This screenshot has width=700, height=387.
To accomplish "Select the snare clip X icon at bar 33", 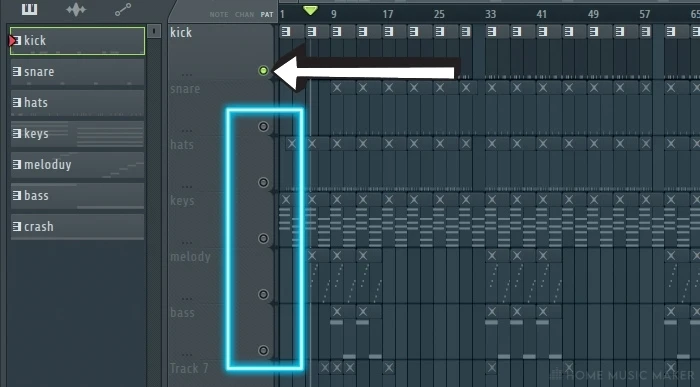I will point(492,88).
